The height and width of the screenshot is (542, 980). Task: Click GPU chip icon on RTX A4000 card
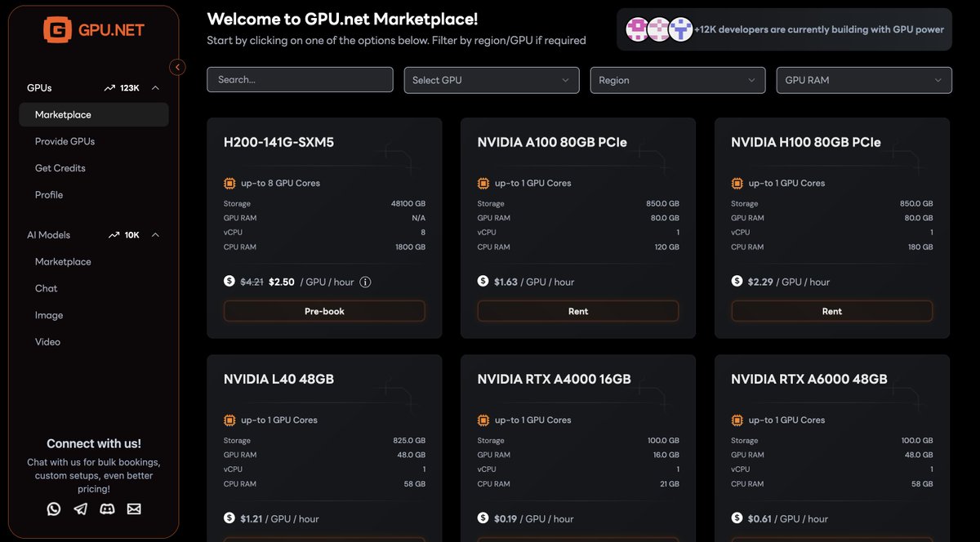tap(483, 420)
